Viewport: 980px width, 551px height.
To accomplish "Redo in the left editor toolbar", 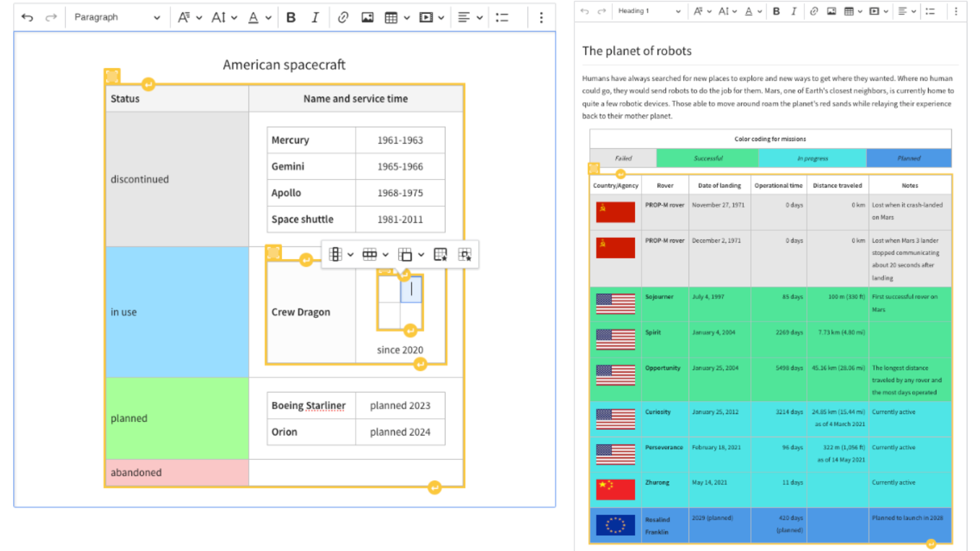I will tap(51, 17).
